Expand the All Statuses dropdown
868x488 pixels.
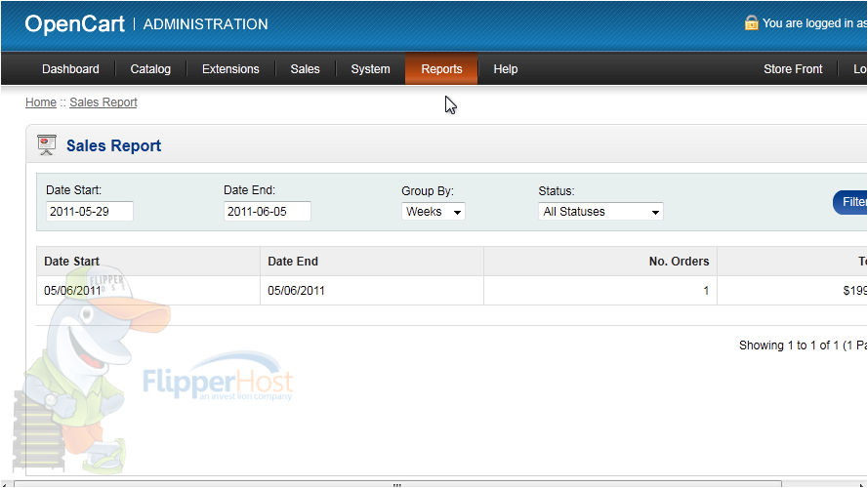(600, 212)
